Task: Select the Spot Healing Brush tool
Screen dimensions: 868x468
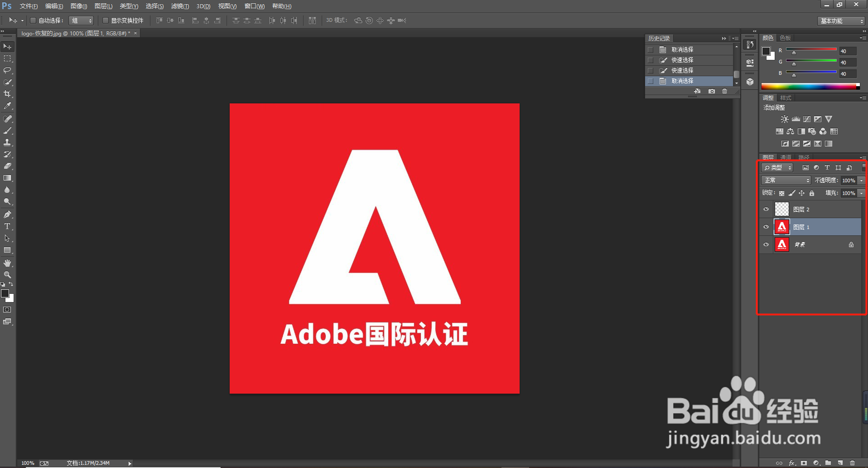Action: [7, 119]
